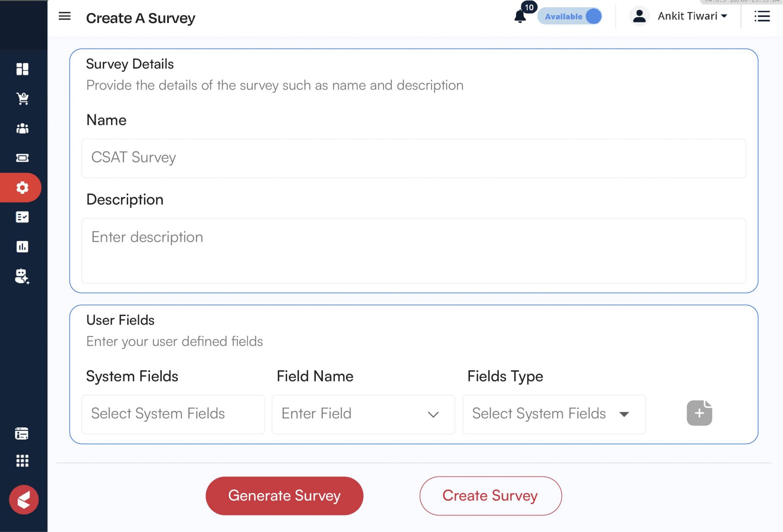View analytics via the bar chart icon
Viewport: 783px width, 532px height.
[x=23, y=247]
